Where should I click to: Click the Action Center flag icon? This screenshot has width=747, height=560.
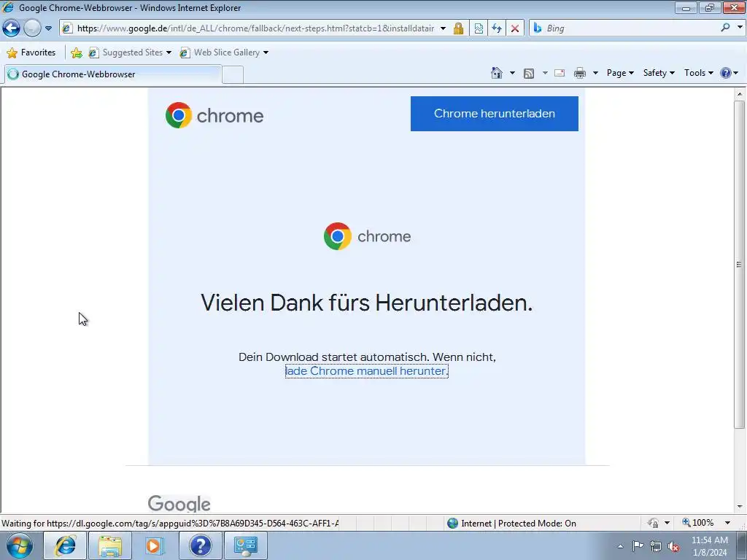click(x=638, y=545)
